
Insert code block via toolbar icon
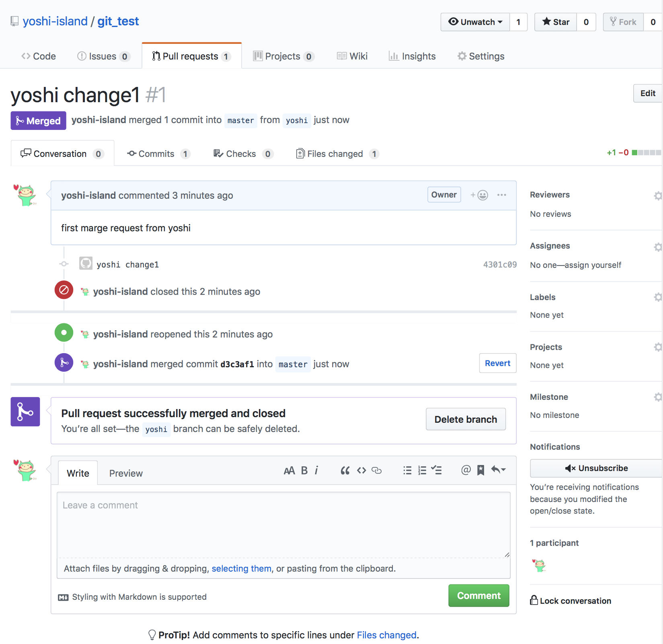[x=361, y=470]
